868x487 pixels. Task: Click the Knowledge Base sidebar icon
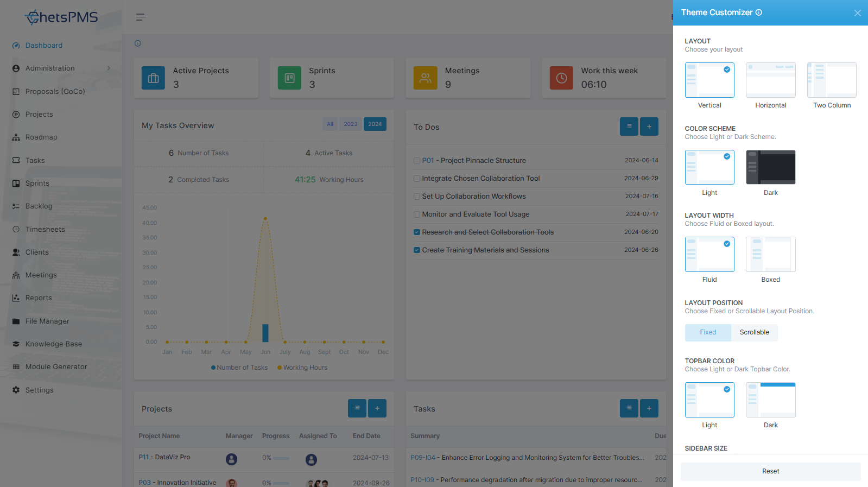click(16, 344)
